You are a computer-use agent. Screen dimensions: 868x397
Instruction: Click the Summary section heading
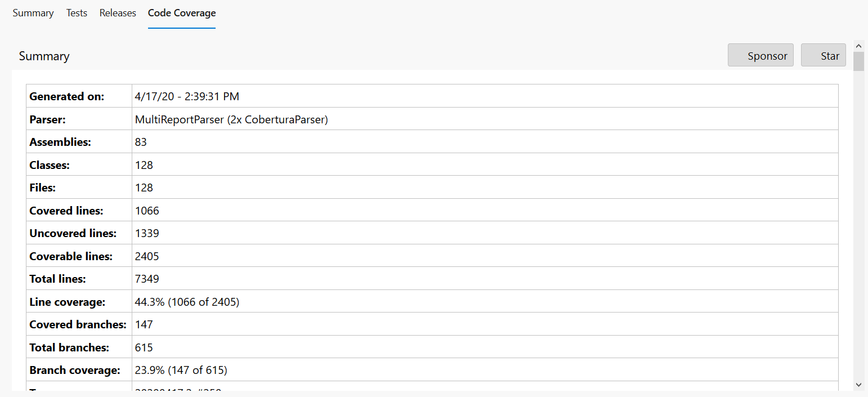pyautogui.click(x=44, y=56)
